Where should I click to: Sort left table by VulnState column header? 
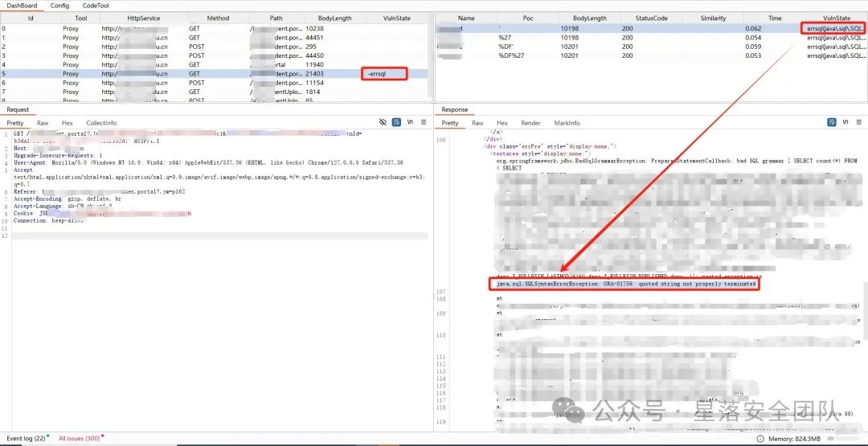(x=397, y=18)
